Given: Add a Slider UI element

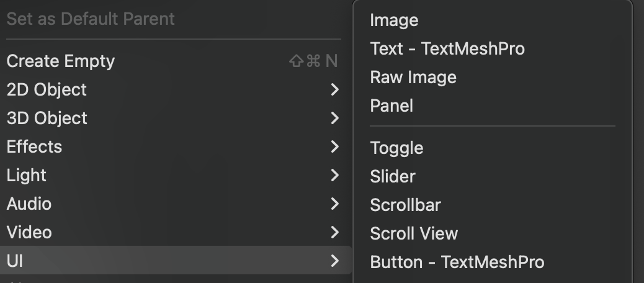Looking at the screenshot, I should [x=393, y=177].
